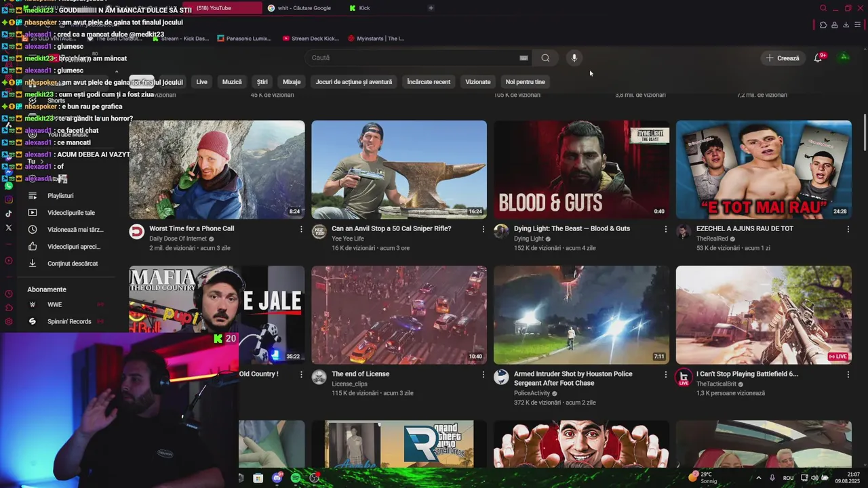
Task: Open X from the browser sidebar
Action: pyautogui.click(x=9, y=228)
